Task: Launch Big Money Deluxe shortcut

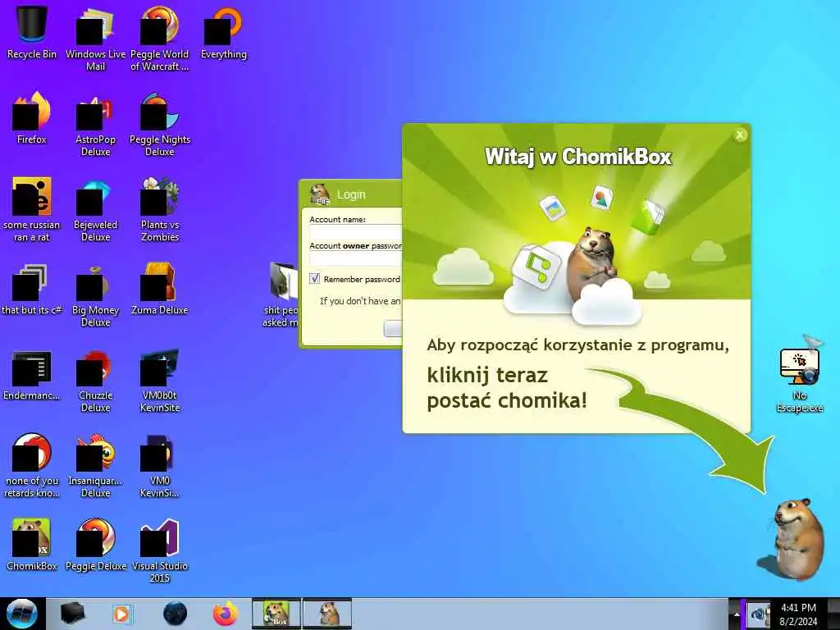Action: pyautogui.click(x=95, y=295)
